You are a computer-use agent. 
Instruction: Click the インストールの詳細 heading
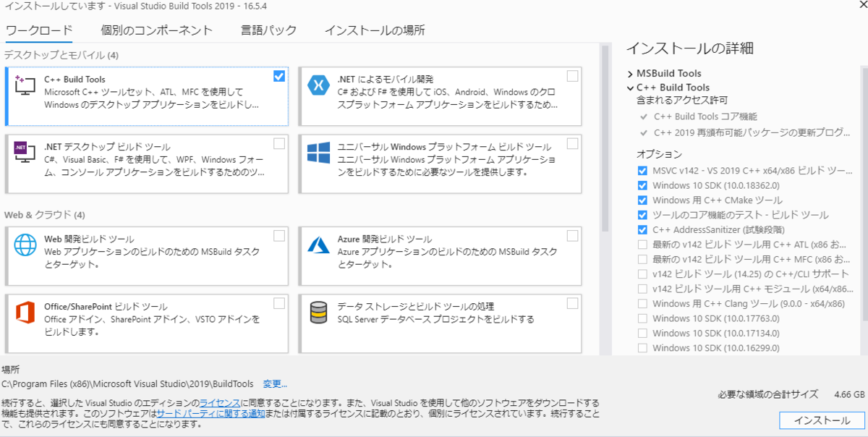(x=690, y=48)
